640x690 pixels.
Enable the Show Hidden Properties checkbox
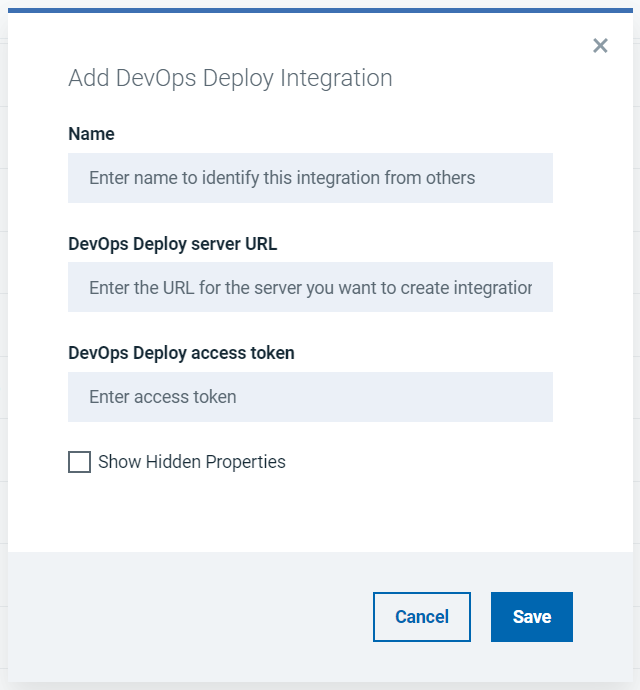[79, 462]
